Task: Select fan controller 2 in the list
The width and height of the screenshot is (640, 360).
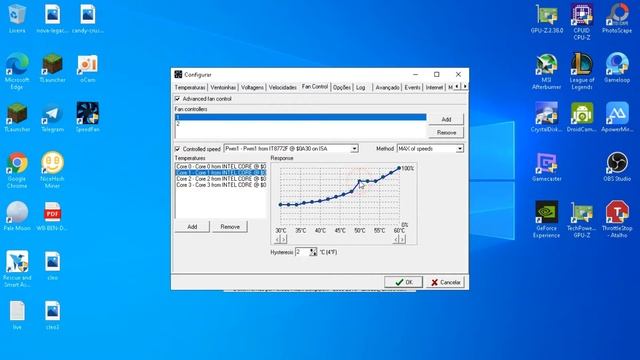Action: [x=300, y=124]
